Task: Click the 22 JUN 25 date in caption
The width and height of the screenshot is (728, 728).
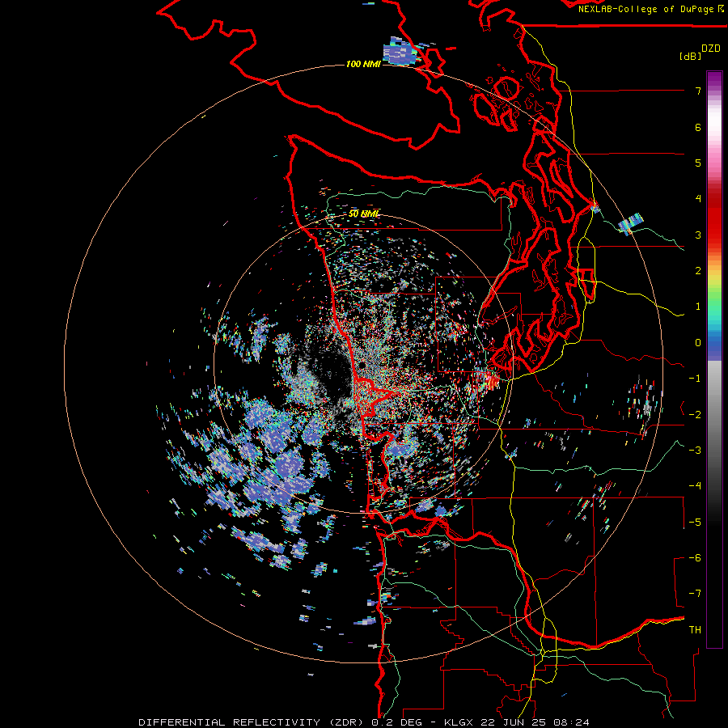Action: click(514, 722)
